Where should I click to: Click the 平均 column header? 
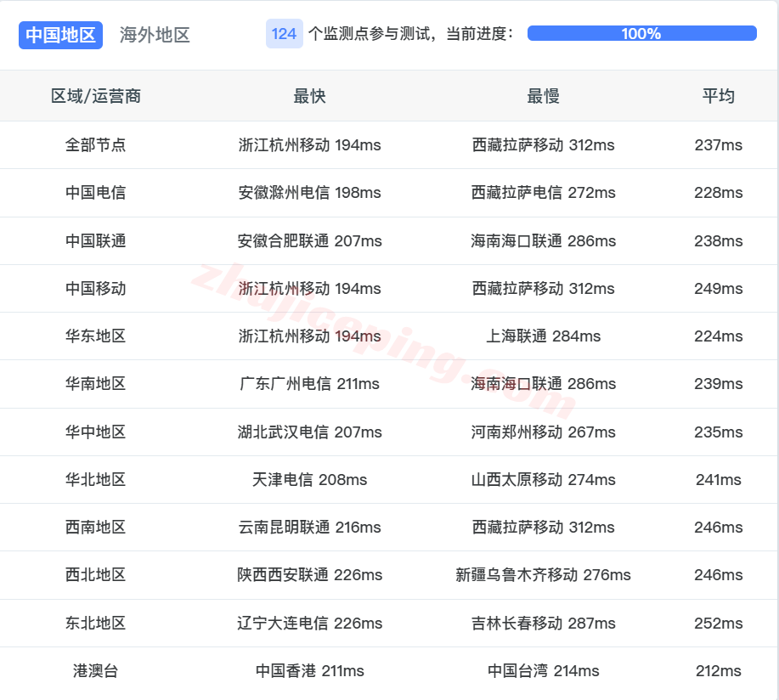pos(718,96)
